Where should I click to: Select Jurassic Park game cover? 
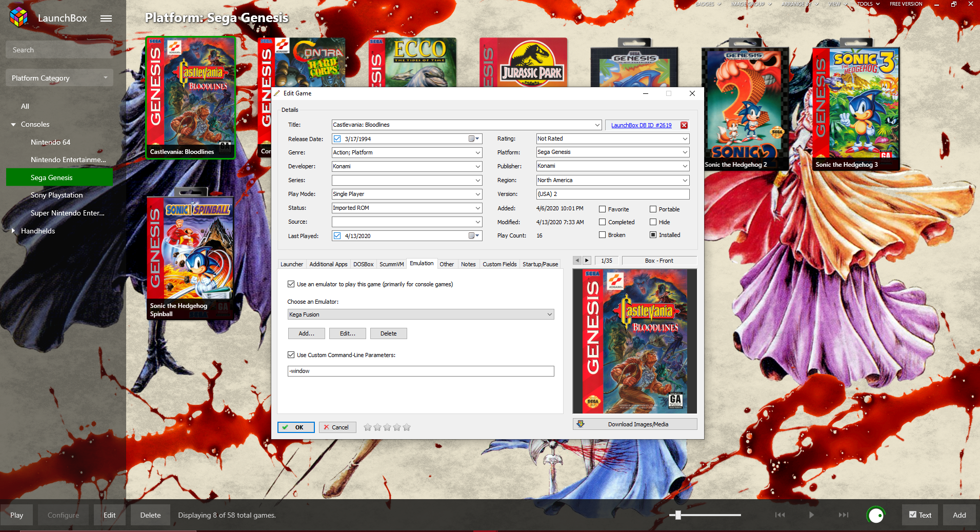pos(524,63)
